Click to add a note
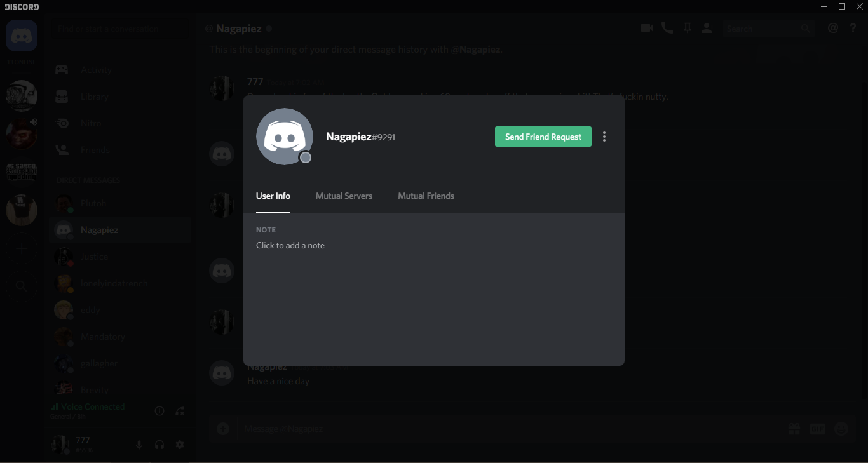 click(290, 245)
